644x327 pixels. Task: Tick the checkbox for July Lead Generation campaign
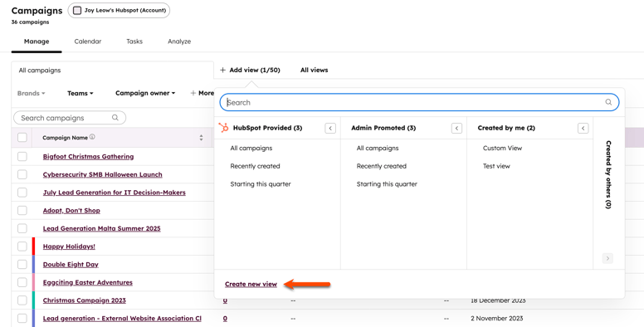[22, 193]
